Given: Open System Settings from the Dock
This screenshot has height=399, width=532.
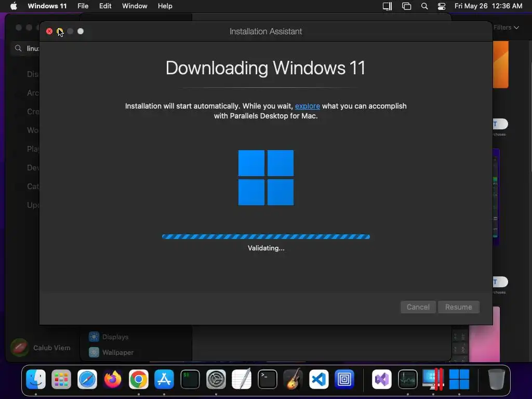Looking at the screenshot, I should pos(216,379).
